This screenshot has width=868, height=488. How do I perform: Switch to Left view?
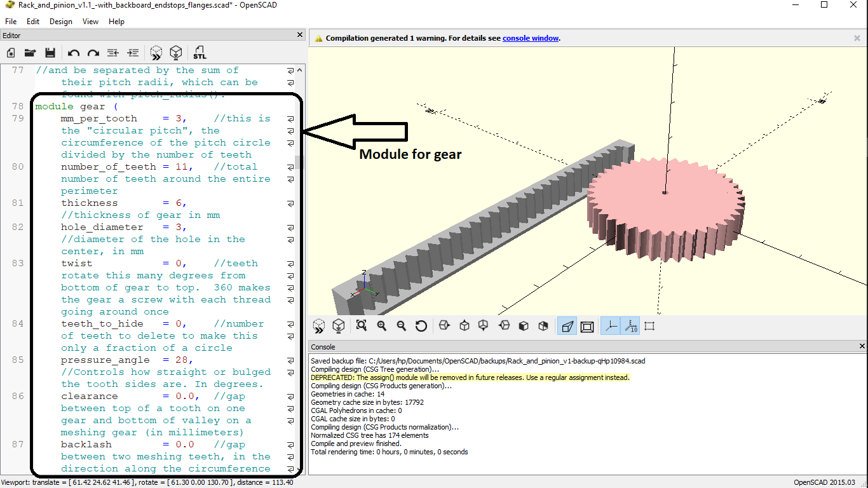[x=504, y=326]
